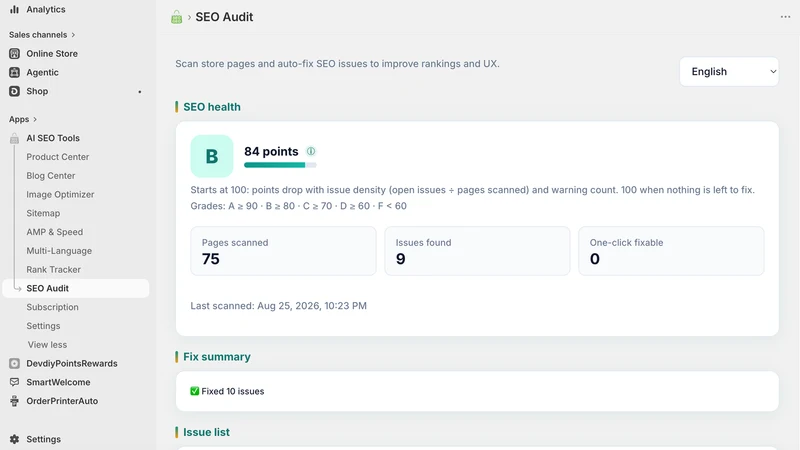Open store Settings at sidebar bottom

coord(43,439)
